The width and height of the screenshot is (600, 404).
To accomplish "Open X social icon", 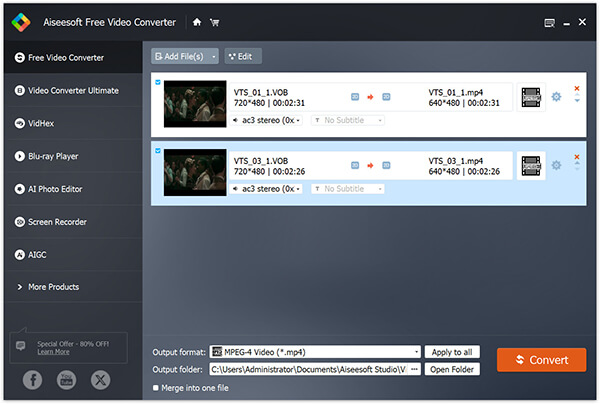I will 101,380.
